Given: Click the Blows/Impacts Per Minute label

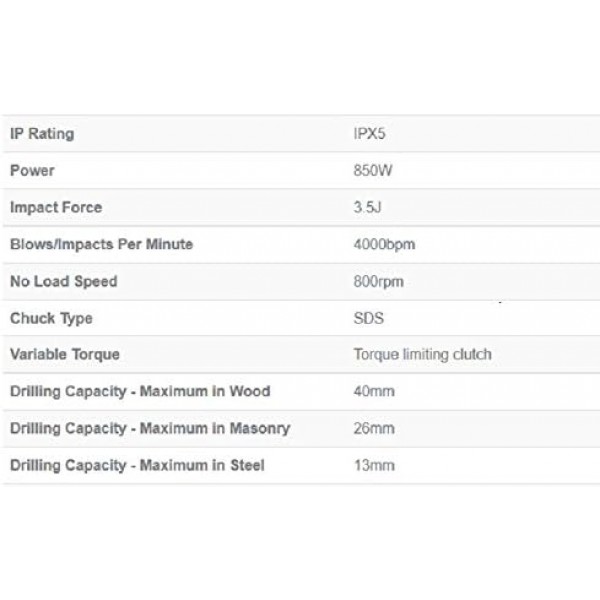Looking at the screenshot, I should tap(101, 244).
